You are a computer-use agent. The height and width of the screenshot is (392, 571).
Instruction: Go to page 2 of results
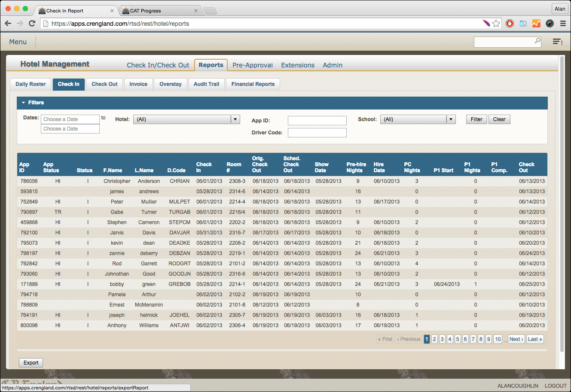[434, 339]
